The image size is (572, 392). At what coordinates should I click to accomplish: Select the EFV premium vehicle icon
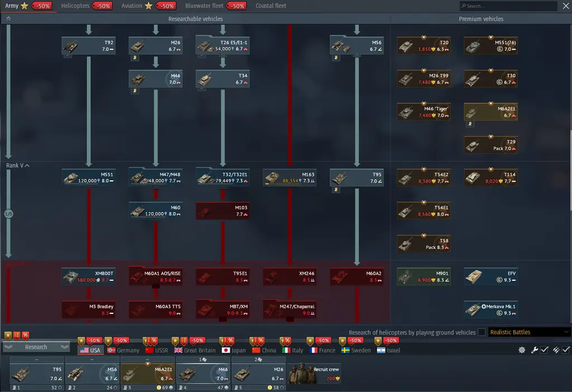(473, 276)
